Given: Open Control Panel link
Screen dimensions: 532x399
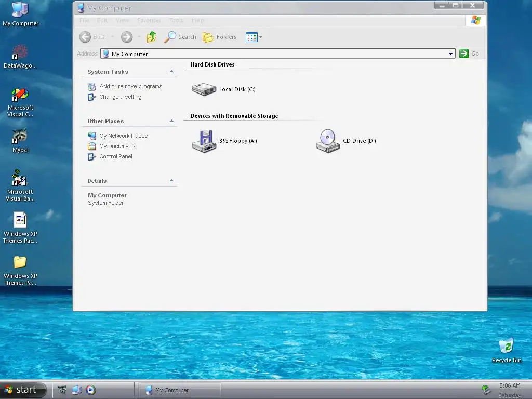Looking at the screenshot, I should point(116,156).
